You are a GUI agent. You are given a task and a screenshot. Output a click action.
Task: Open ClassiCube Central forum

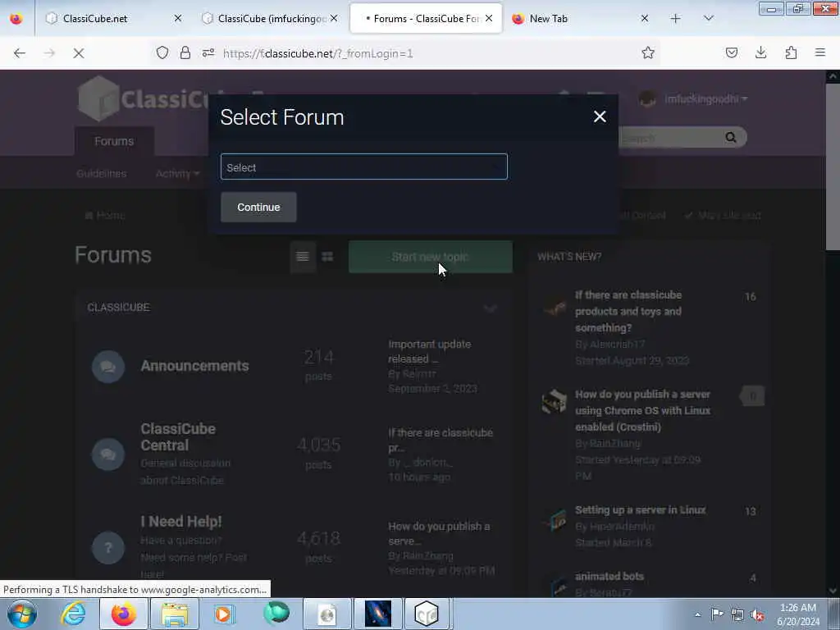178,437
